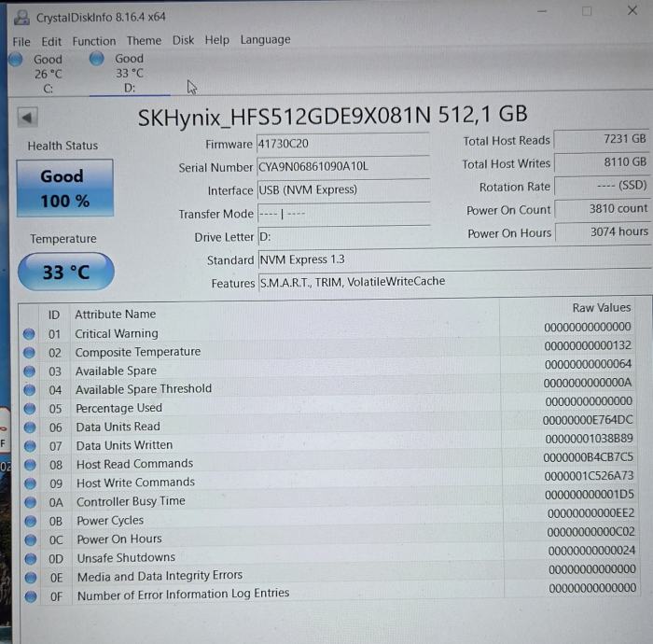Click the Standard field NVM Express 1.3
Viewport: 653px width, 644px height.
click(455, 259)
